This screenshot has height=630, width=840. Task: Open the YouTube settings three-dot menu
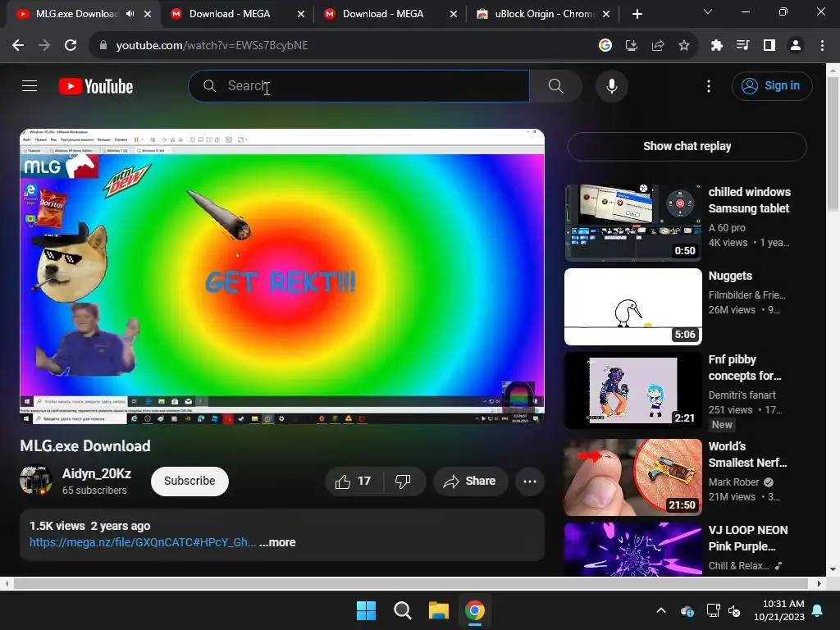click(708, 85)
